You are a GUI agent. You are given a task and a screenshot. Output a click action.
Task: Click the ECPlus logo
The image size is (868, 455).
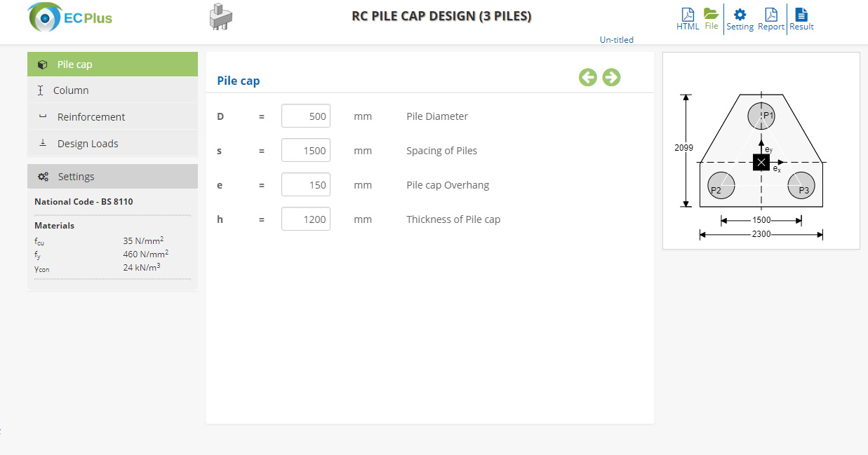click(x=70, y=18)
